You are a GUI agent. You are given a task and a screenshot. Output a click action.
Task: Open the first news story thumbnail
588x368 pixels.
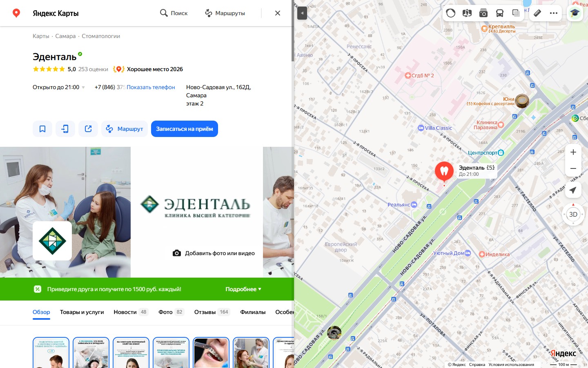coord(51,353)
